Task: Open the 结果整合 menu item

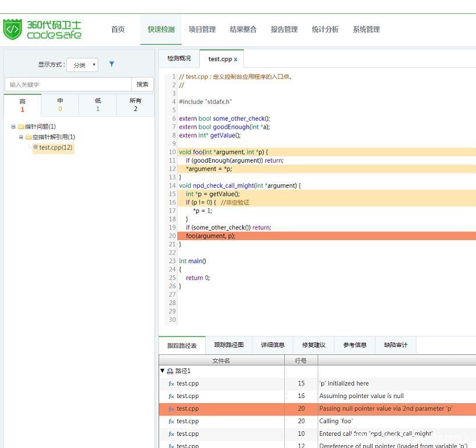Action: click(243, 30)
